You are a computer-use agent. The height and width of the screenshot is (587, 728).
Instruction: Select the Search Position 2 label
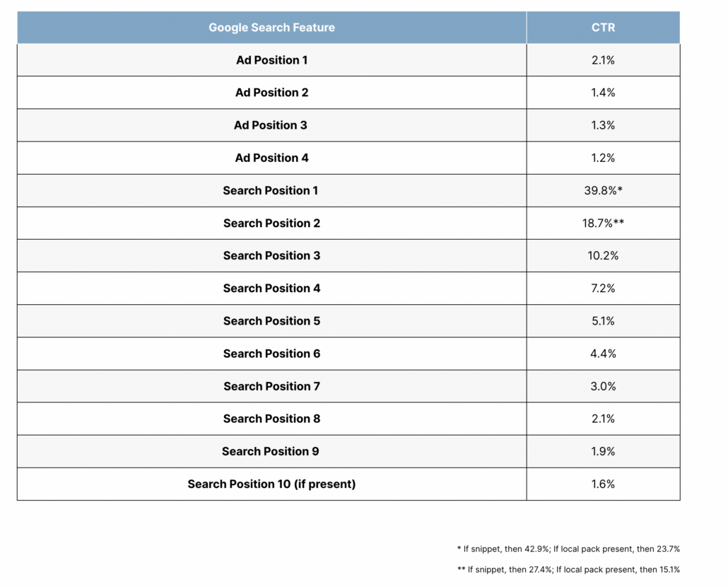click(271, 223)
